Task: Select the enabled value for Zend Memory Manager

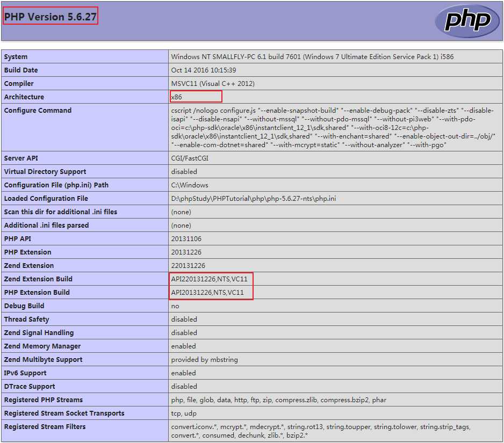Action: (183, 346)
